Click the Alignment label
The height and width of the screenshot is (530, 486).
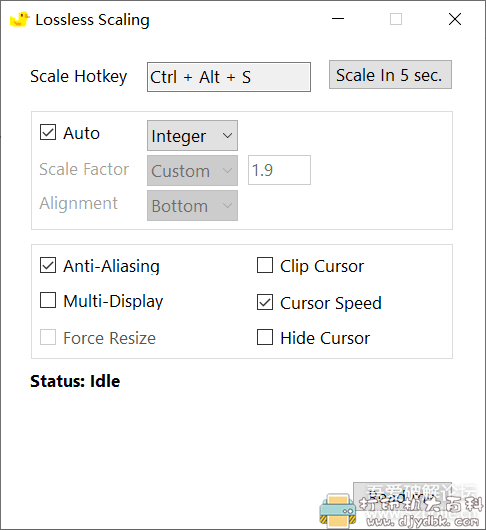pyautogui.click(x=78, y=203)
